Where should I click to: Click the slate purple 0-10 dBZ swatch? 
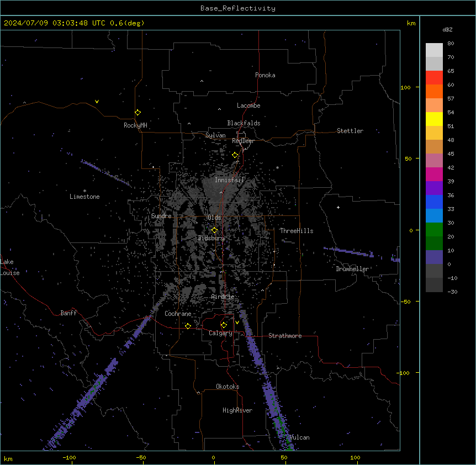[434, 257]
